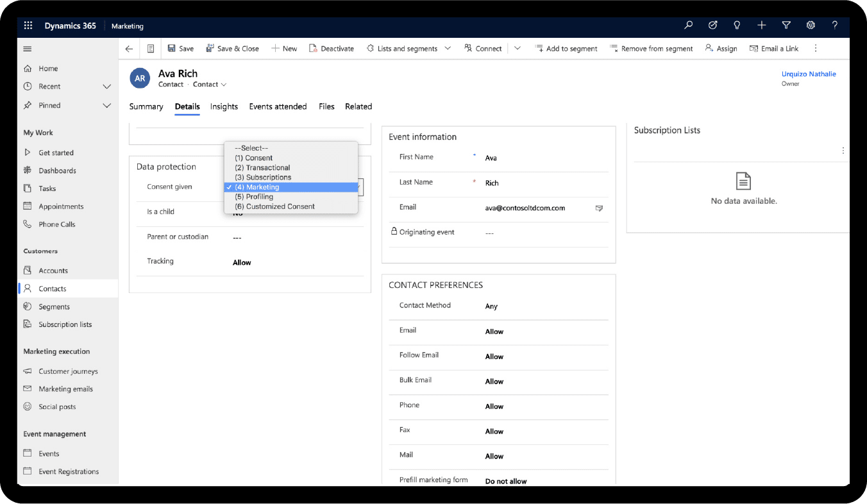Switch to the Insights tab

223,106
